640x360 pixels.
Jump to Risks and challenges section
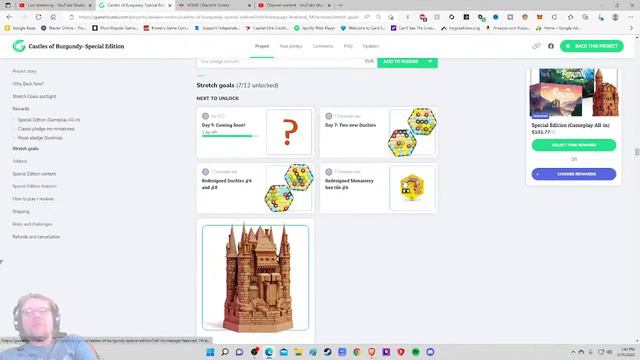click(32, 224)
